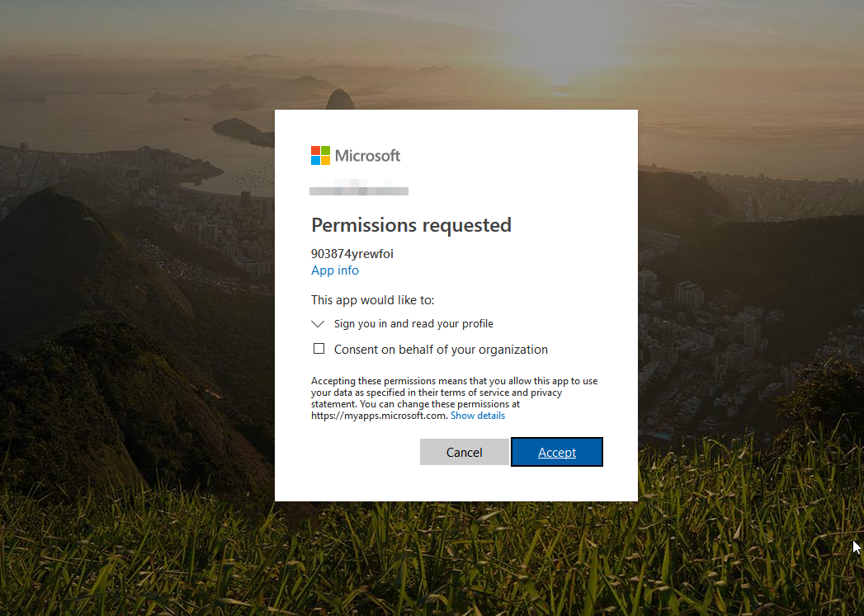Click the 'Sign you in and read your profile' text
The width and height of the screenshot is (864, 616).
point(413,323)
